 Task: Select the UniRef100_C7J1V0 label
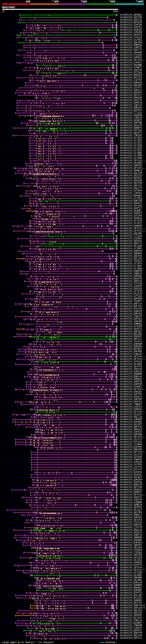click(131, 113)
